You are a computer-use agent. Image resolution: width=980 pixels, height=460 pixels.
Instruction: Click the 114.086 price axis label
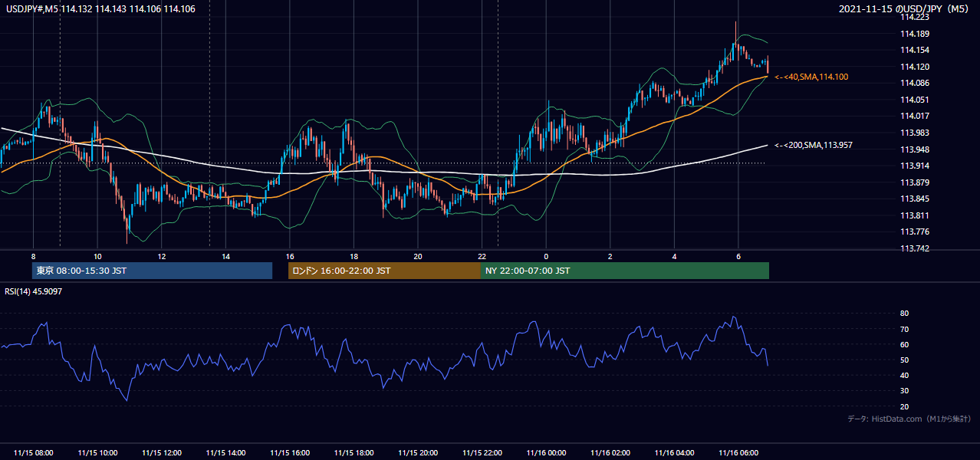point(915,83)
